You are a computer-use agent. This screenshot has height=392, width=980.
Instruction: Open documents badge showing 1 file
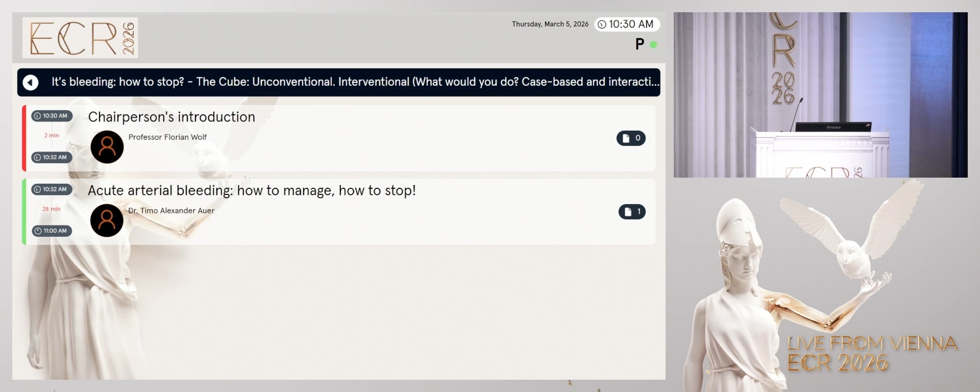click(631, 212)
